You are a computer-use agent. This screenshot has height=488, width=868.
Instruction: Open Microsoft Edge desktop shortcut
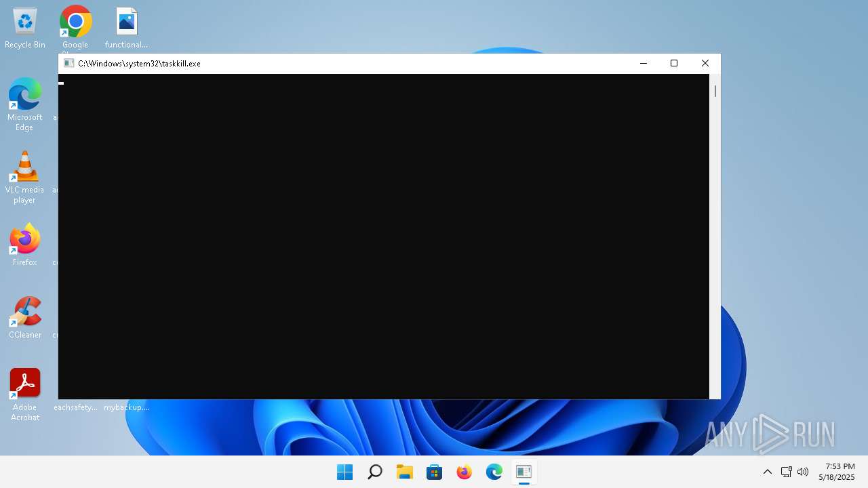(25, 104)
